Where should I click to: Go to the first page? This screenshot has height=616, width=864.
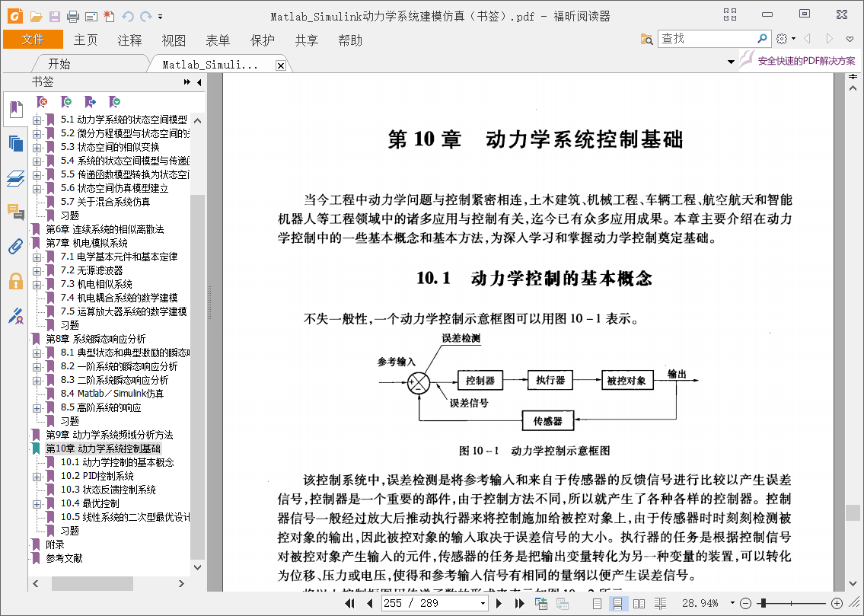(x=349, y=603)
